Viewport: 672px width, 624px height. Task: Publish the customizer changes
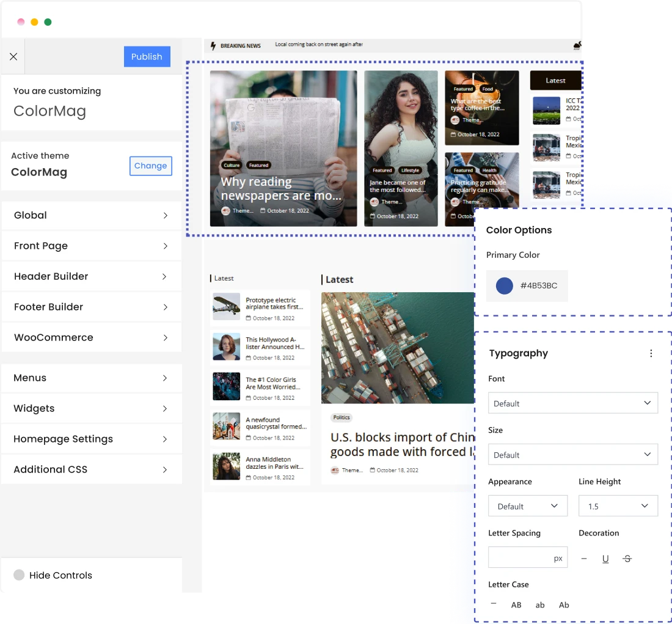pyautogui.click(x=147, y=56)
